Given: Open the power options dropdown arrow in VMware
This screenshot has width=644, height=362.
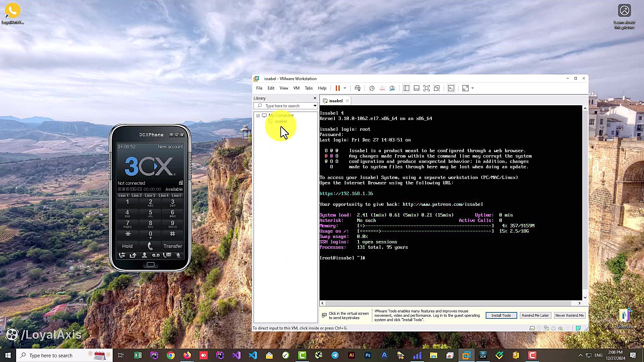Looking at the screenshot, I should (x=345, y=88).
